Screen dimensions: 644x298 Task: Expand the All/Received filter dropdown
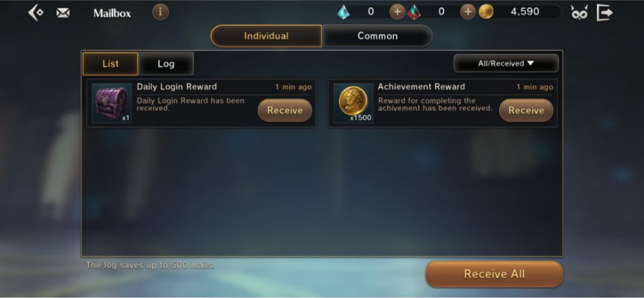click(506, 63)
